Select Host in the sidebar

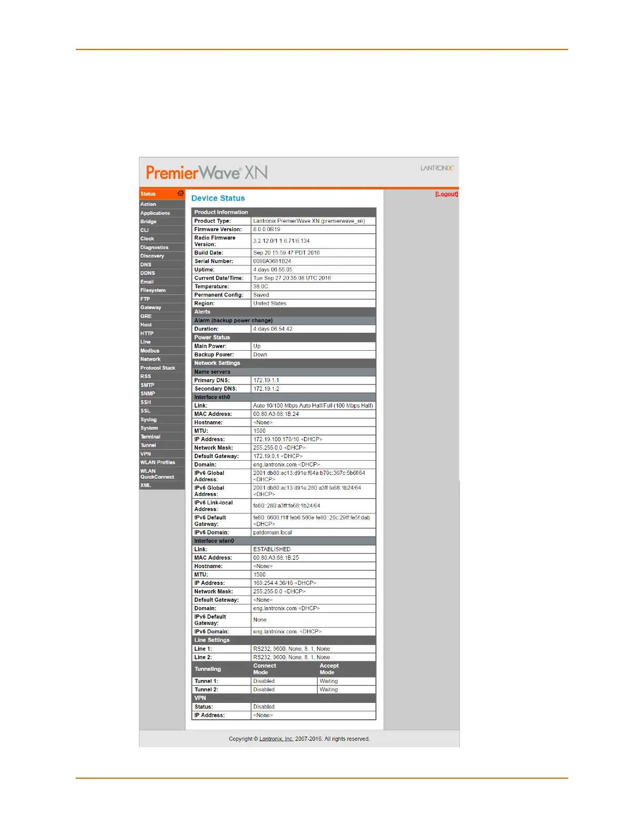tap(162, 325)
